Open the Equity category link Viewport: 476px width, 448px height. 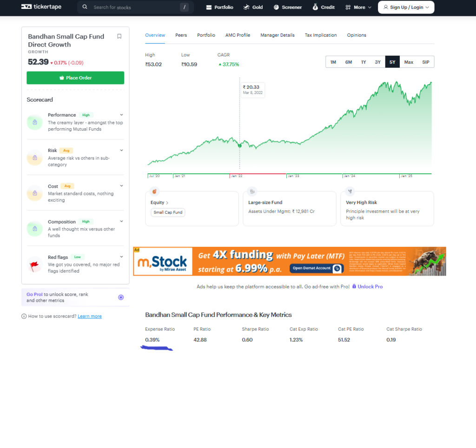click(159, 203)
